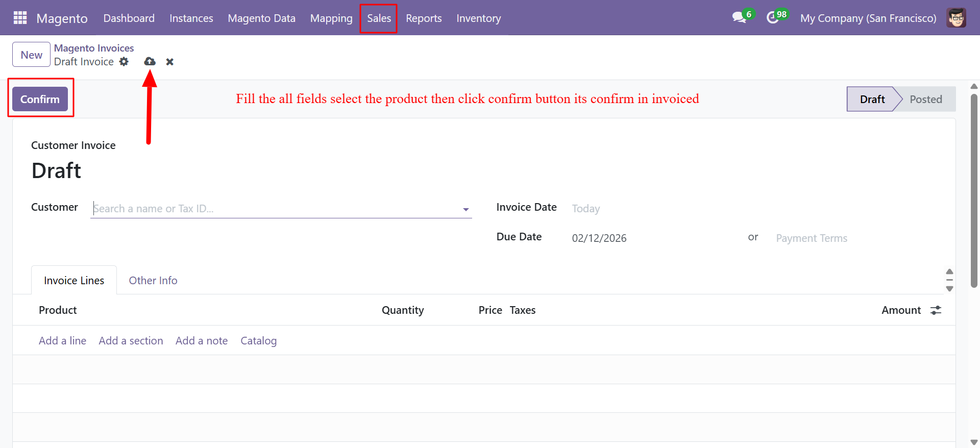980x448 pixels.
Task: Discard changes with the X icon
Action: pyautogui.click(x=170, y=62)
